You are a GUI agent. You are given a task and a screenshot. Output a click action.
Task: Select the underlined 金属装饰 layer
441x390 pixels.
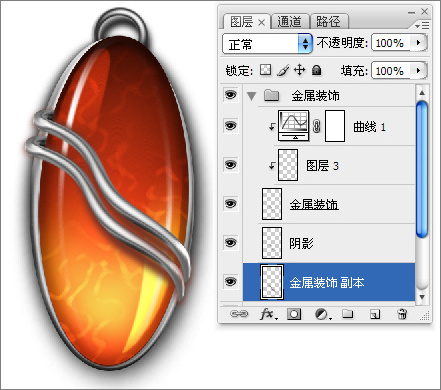tap(337, 204)
